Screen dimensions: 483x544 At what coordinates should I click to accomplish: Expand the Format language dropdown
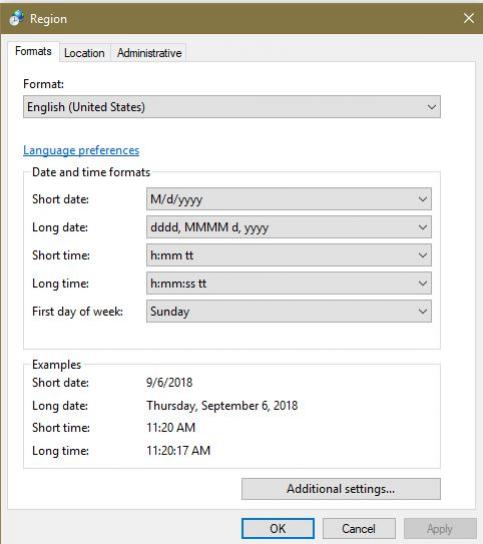(232, 107)
